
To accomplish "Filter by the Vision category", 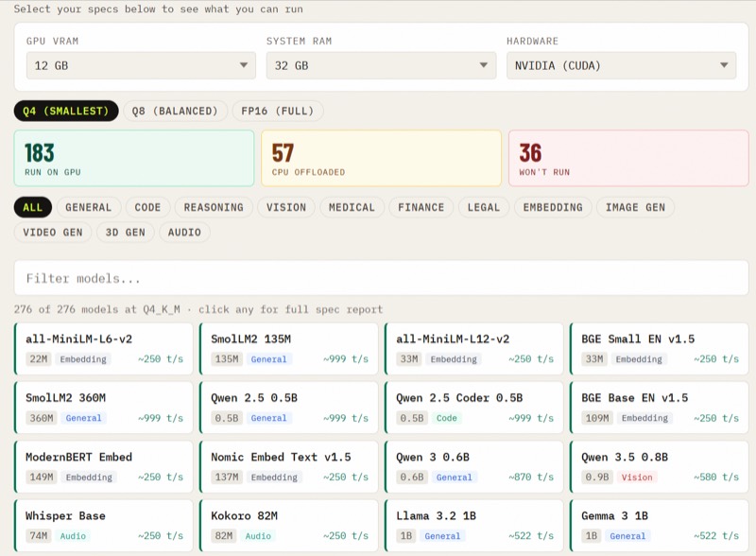I will coord(286,207).
